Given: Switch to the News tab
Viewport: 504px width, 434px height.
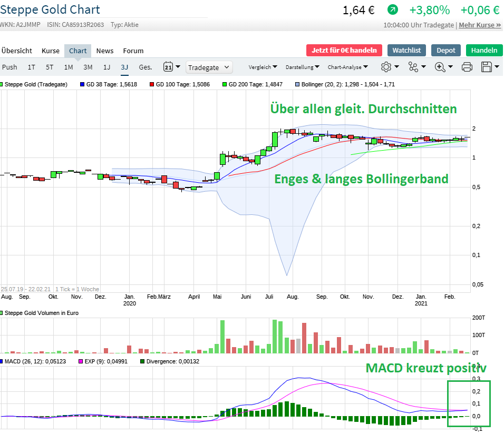Looking at the screenshot, I should coord(104,51).
